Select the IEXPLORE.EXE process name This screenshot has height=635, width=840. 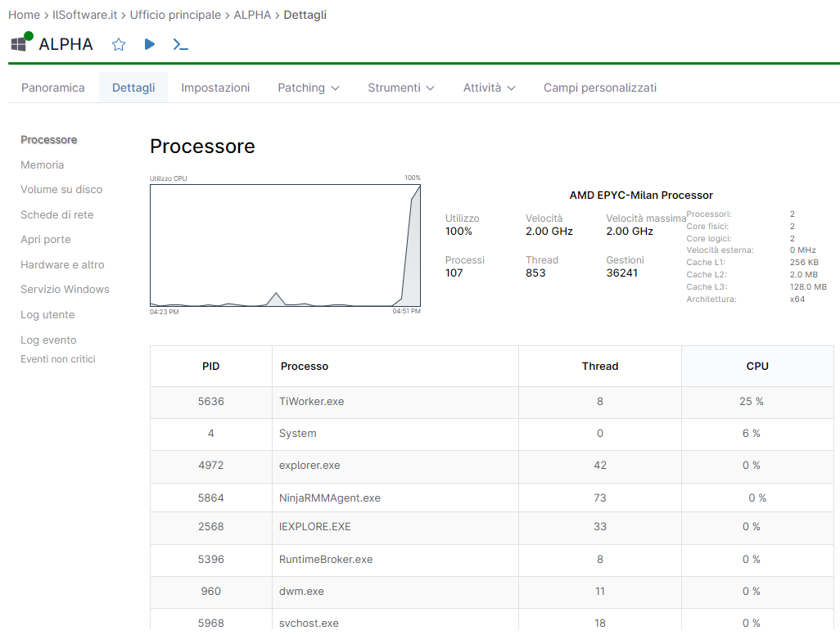(314, 527)
